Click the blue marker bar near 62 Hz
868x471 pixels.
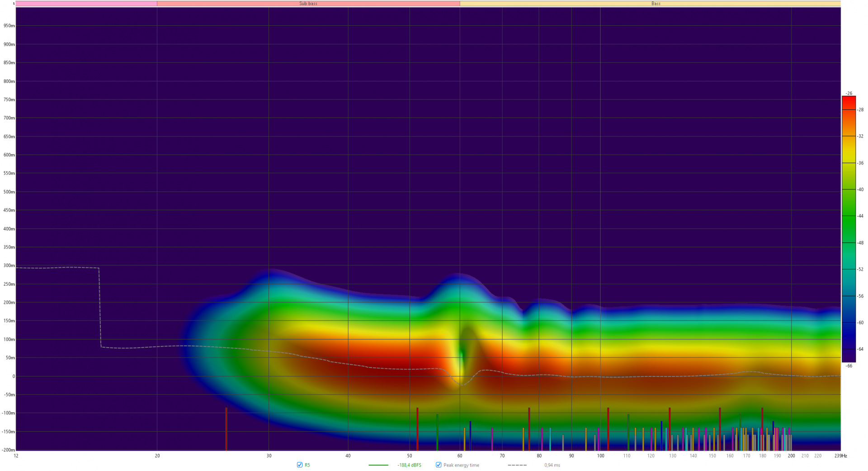pos(470,435)
